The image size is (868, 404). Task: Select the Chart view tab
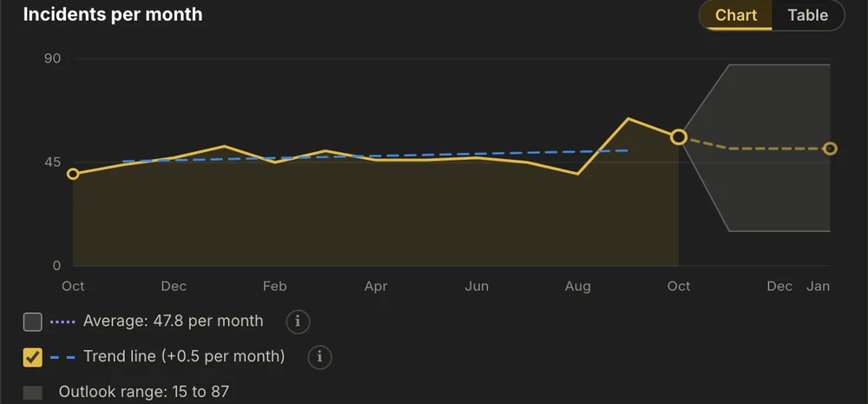point(736,15)
